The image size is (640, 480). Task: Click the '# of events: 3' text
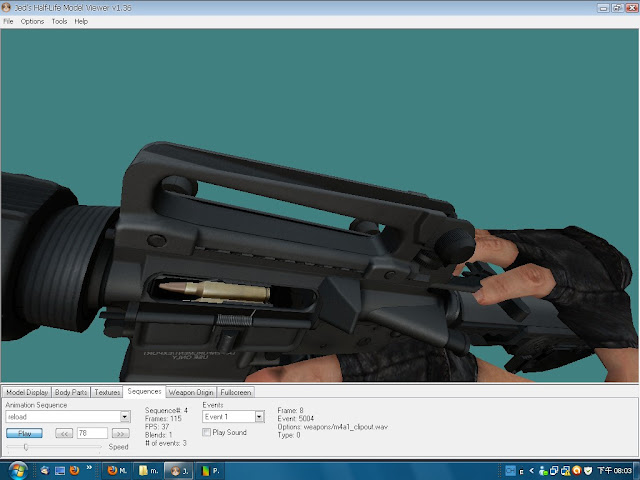[x=165, y=443]
